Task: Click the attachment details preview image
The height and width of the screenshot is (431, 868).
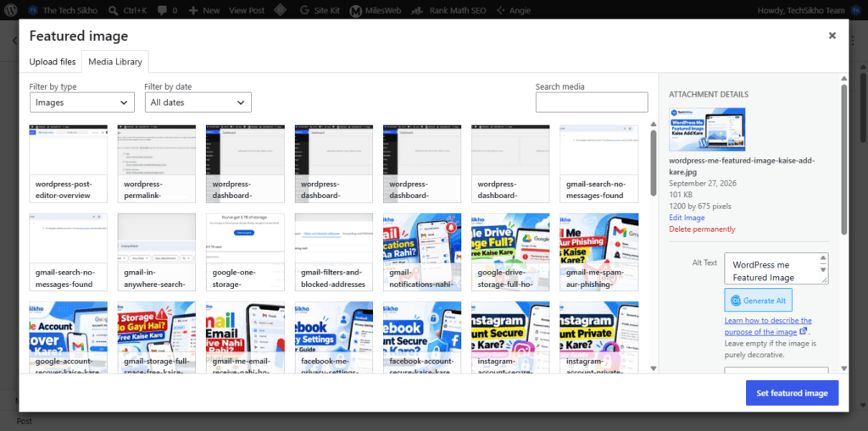Action: pos(707,130)
